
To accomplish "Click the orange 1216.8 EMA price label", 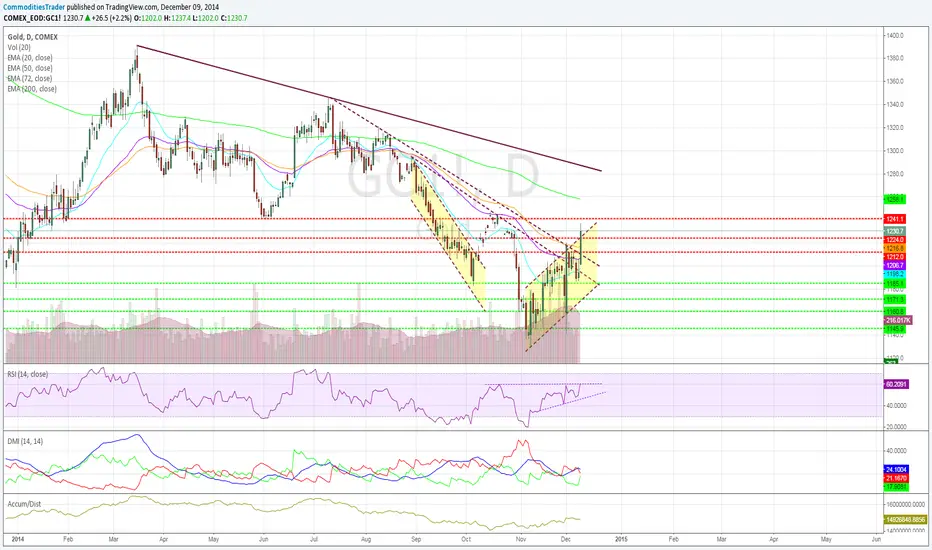I will pyautogui.click(x=895, y=248).
